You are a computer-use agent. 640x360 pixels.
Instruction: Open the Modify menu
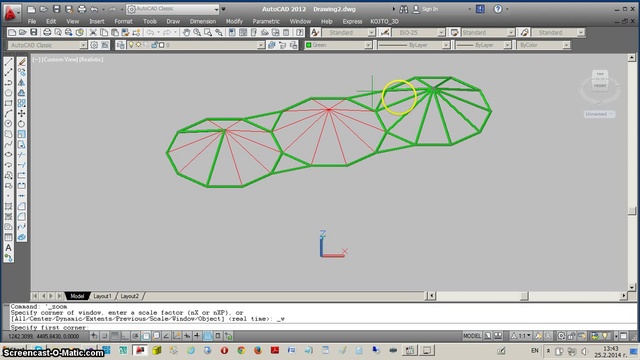click(x=234, y=21)
